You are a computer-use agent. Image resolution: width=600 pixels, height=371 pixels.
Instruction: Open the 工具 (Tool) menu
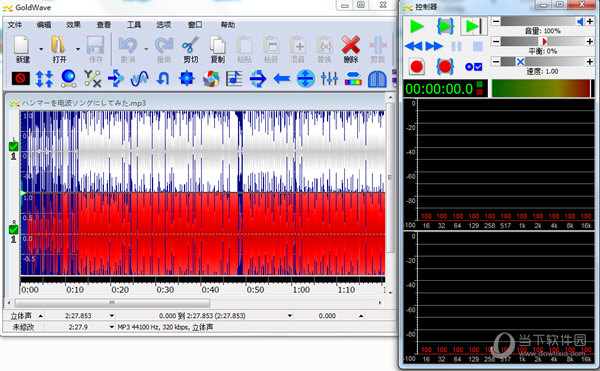134,25
